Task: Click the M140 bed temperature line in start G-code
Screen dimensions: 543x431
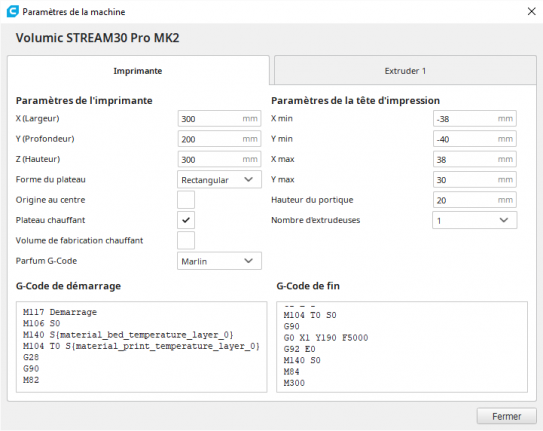Action: (x=128, y=335)
